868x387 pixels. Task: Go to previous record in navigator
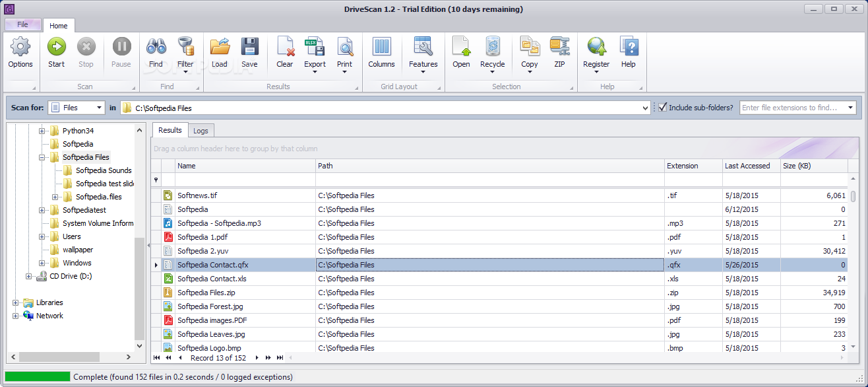[180, 358]
